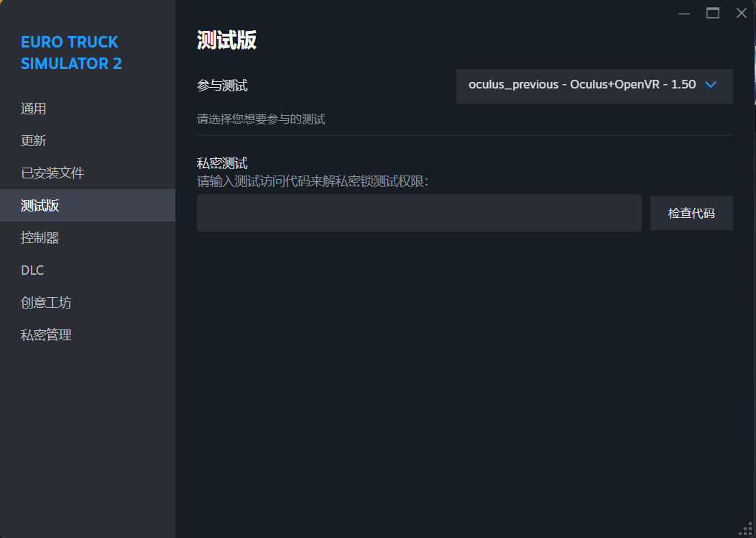
Task: Open the oculus_previous beta dropdown
Action: click(594, 86)
